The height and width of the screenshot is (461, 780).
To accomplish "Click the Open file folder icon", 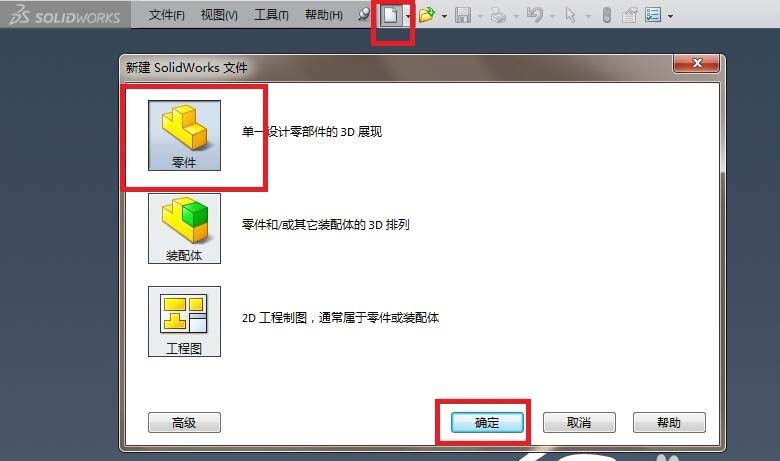I will tap(426, 15).
